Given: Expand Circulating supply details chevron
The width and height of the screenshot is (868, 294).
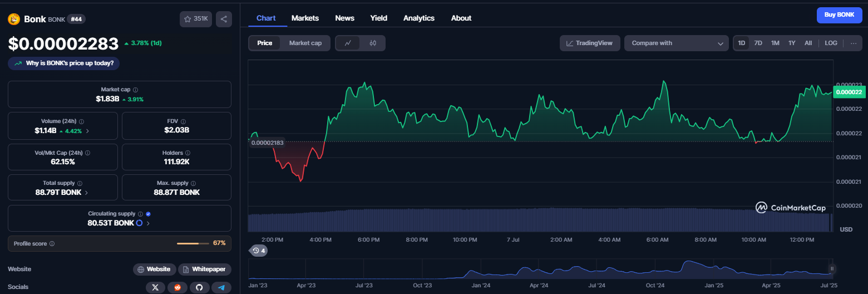Looking at the screenshot, I should coord(148,223).
